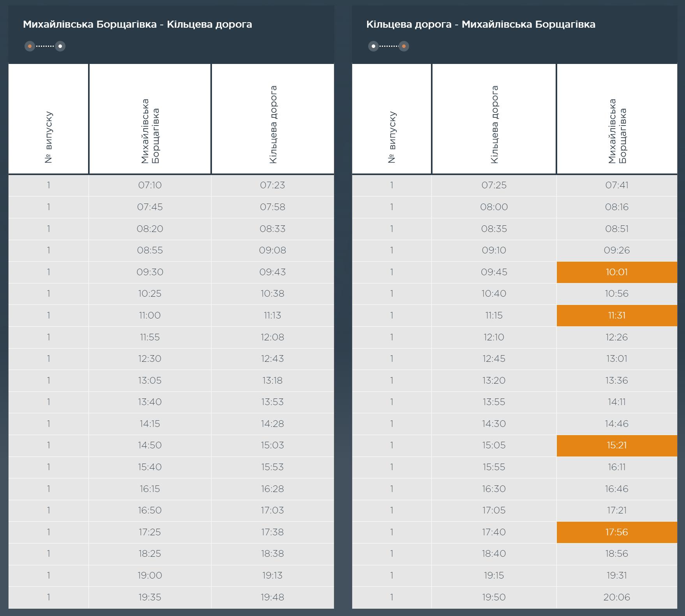Screen dimensions: 685x616
Task: Select the 'Михайлівська Борщагівка - Кільцева дорога' title
Action: [138, 24]
